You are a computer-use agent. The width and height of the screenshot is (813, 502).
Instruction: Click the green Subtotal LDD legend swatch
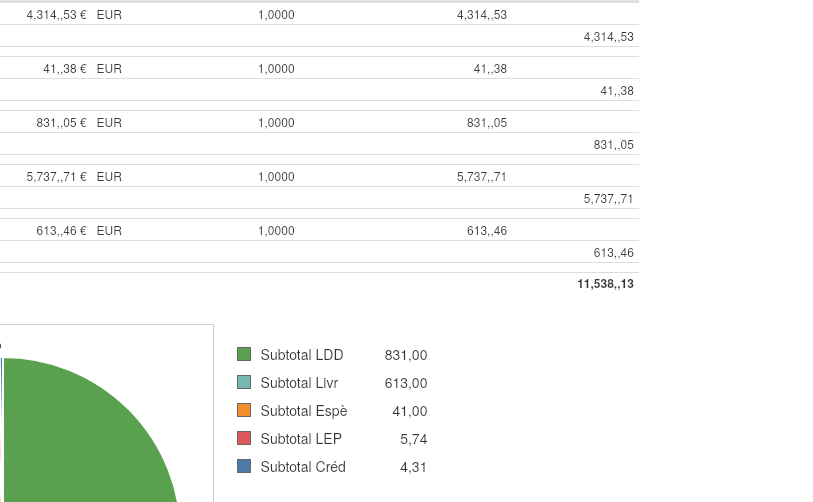(x=244, y=354)
